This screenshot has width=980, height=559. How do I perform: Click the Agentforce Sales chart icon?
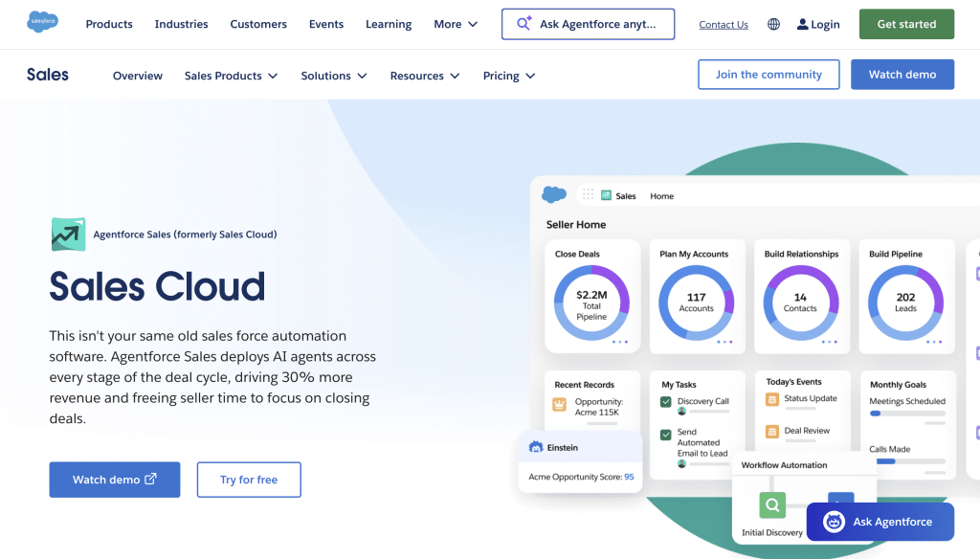pyautogui.click(x=68, y=235)
